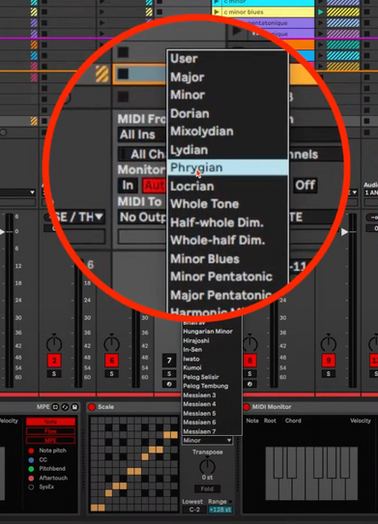Screen dimensions: 378x524
Task: Toggle the MIDI Monitor device power button
Action: [246, 407]
